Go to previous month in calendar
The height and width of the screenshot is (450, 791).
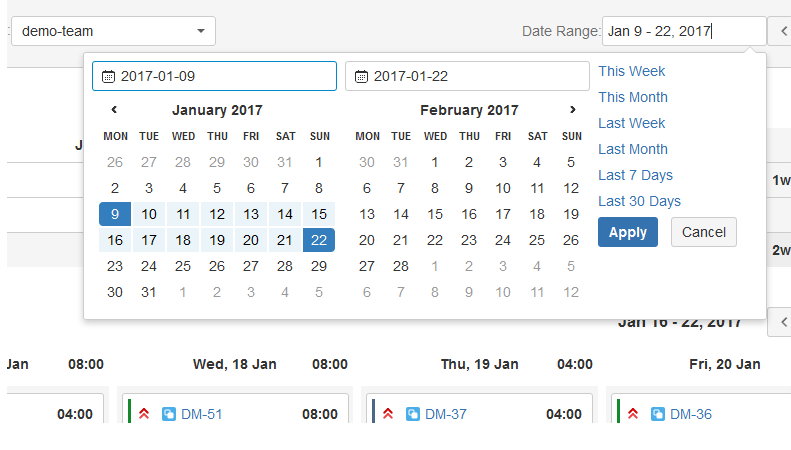pos(114,110)
